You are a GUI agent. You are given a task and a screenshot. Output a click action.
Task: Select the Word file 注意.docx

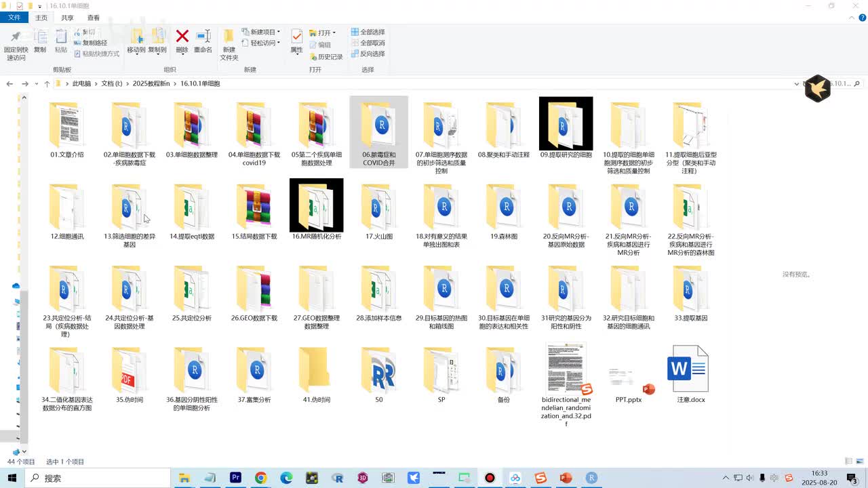(x=691, y=374)
